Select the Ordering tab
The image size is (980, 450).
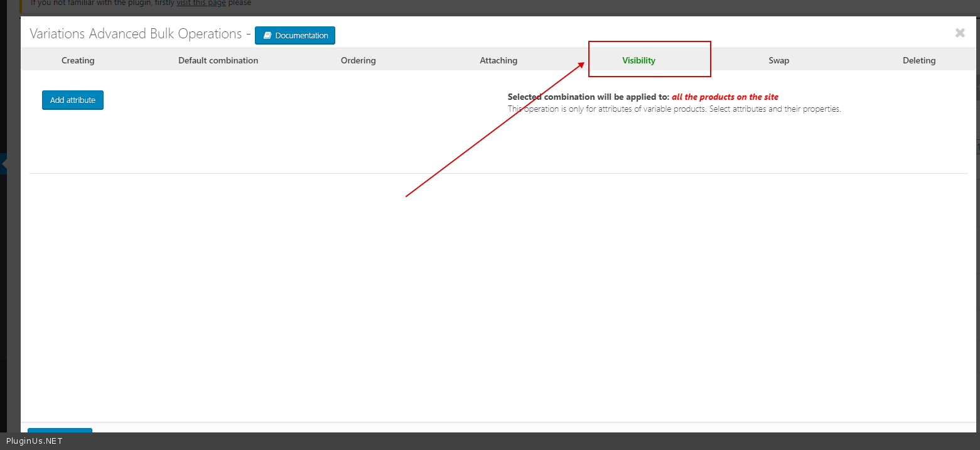tap(358, 60)
